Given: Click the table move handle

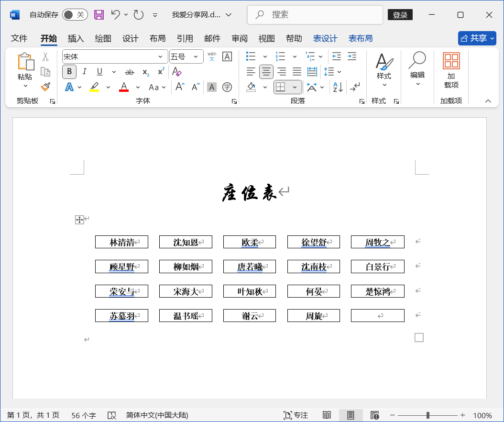Looking at the screenshot, I should click(x=79, y=220).
